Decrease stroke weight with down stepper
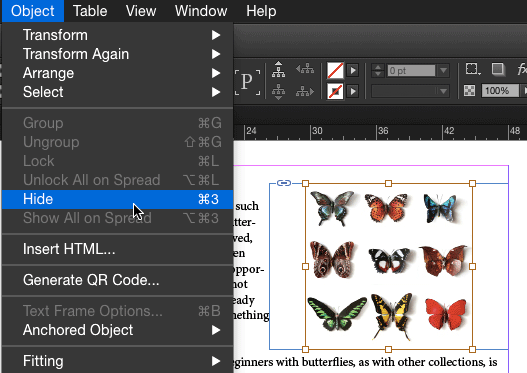 [x=378, y=74]
